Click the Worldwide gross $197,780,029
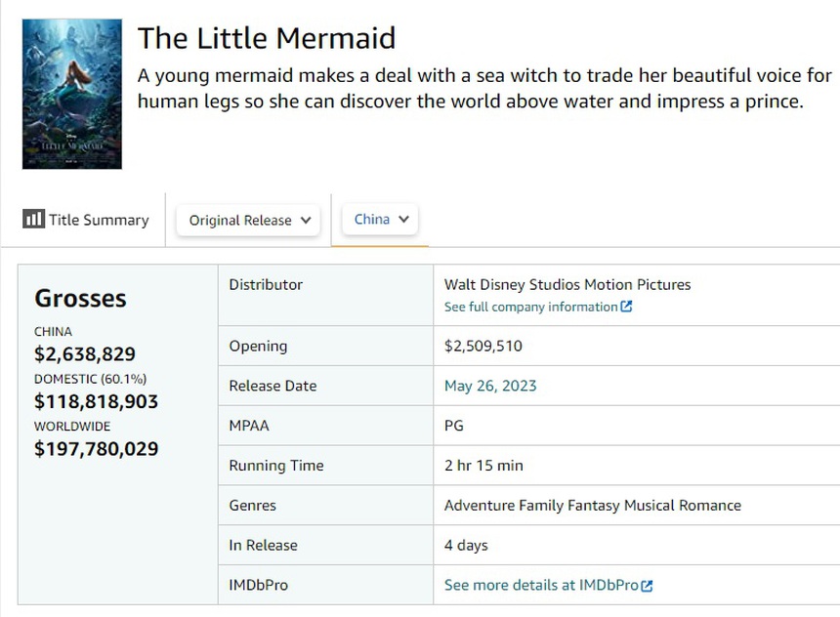The height and width of the screenshot is (617, 840). coord(96,449)
